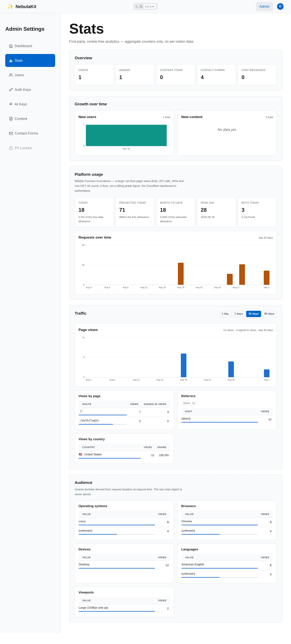The width and height of the screenshot is (291, 644).
Task: Click the HOST column header in Referrers
Action: coord(189,411)
